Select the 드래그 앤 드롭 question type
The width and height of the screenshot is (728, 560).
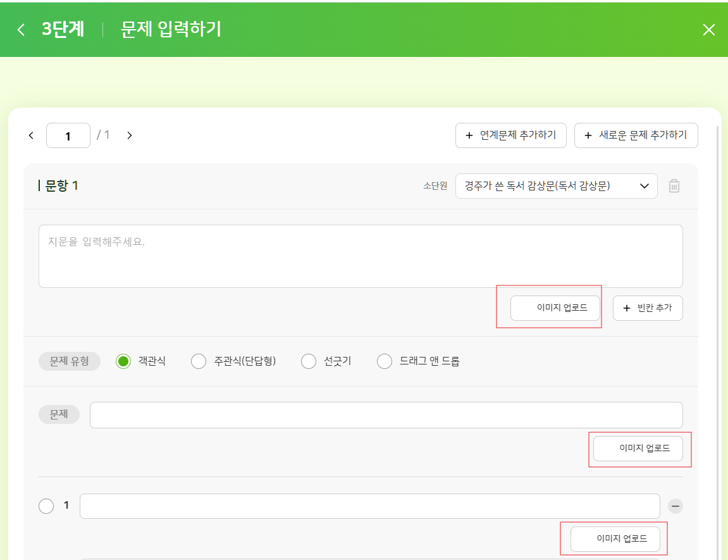coord(385,361)
